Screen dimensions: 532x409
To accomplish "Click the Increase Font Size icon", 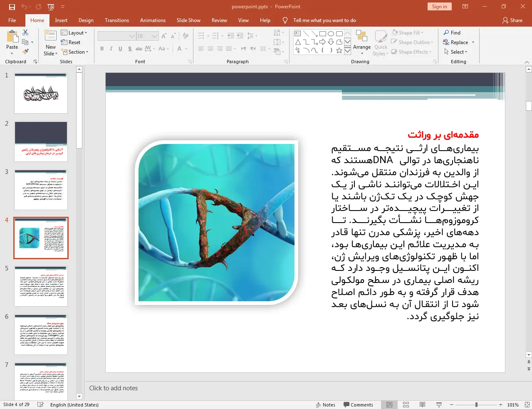I will click(x=164, y=36).
